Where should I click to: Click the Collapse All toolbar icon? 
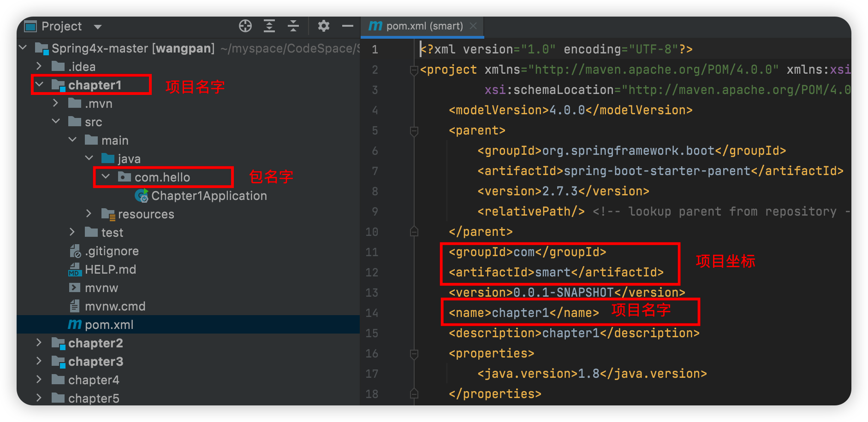point(293,26)
